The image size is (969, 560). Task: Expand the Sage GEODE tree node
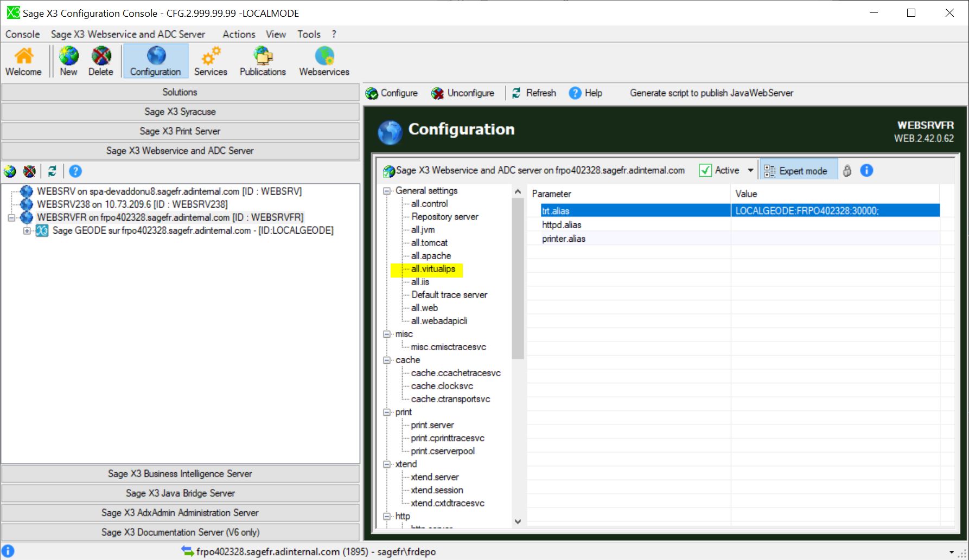(27, 231)
